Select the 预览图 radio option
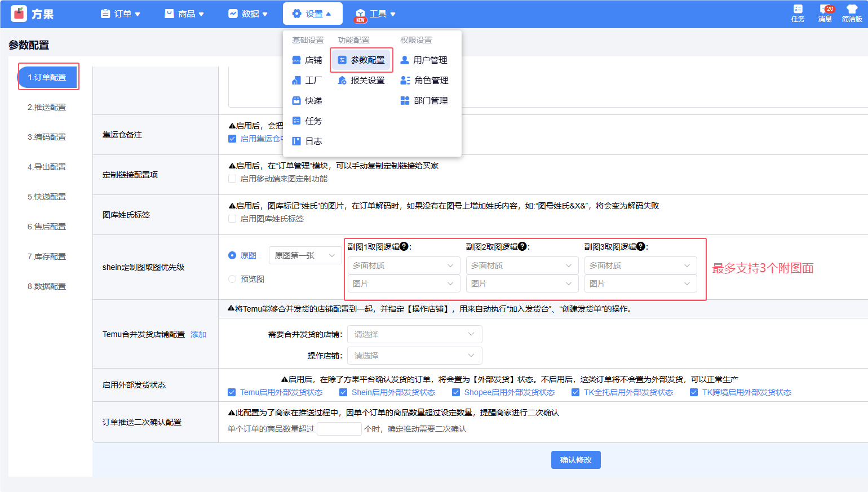 [x=232, y=279]
